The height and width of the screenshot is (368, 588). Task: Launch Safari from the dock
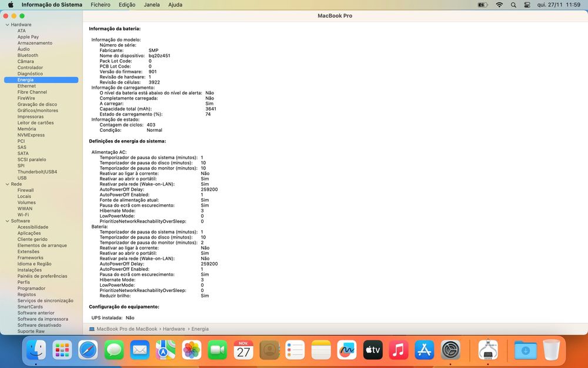click(88, 350)
